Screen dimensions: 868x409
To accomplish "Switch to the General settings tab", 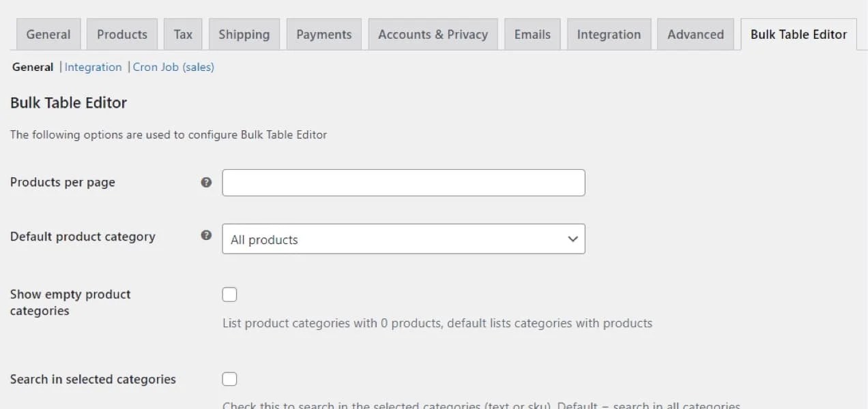I will pyautogui.click(x=48, y=34).
